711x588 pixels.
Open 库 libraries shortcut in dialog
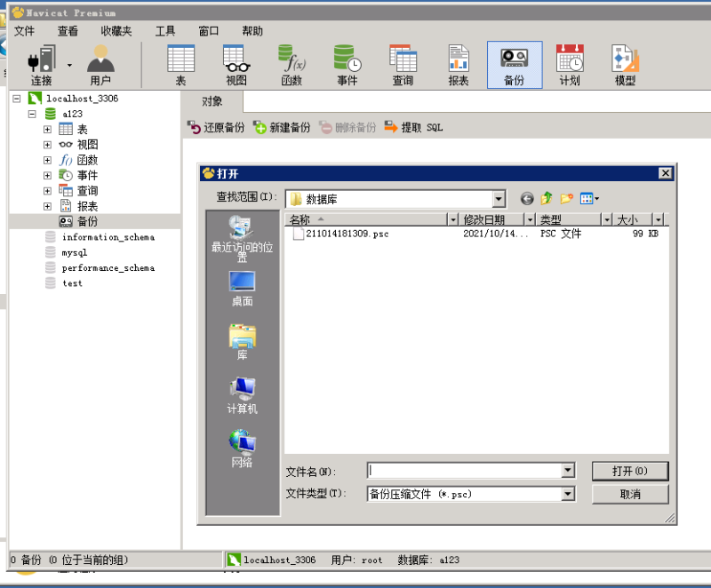pos(242,342)
